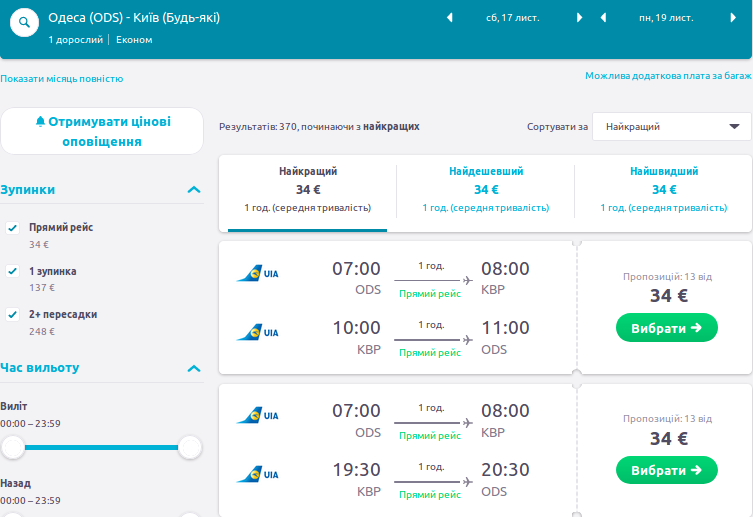Switch to the Найдешевший tab

click(486, 189)
